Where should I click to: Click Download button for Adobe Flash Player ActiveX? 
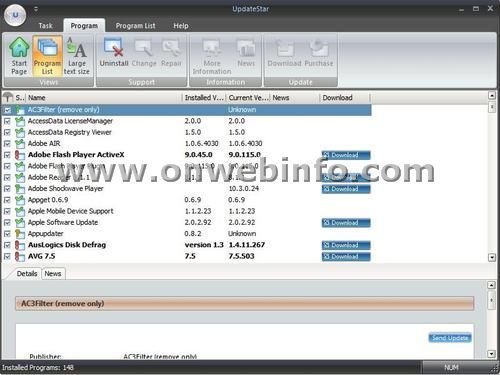coord(346,155)
